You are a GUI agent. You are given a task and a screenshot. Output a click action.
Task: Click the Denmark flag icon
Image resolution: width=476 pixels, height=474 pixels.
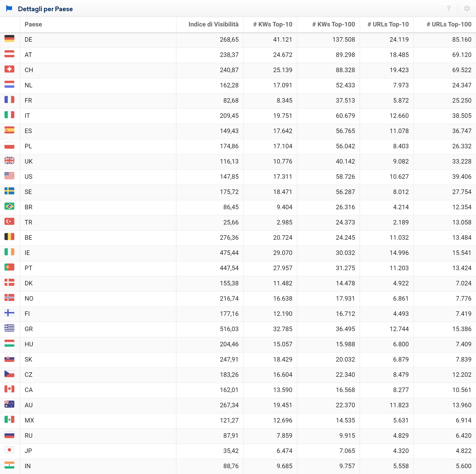click(x=9, y=282)
